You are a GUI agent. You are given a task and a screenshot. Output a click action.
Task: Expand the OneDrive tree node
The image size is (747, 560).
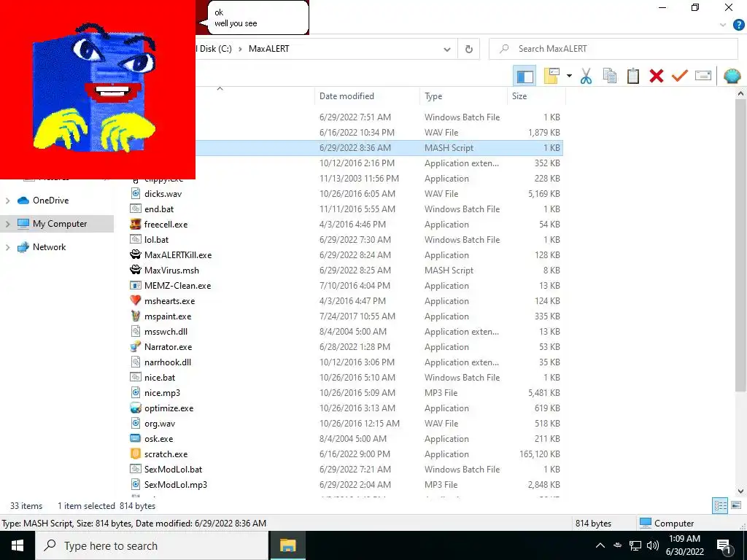pyautogui.click(x=7, y=201)
